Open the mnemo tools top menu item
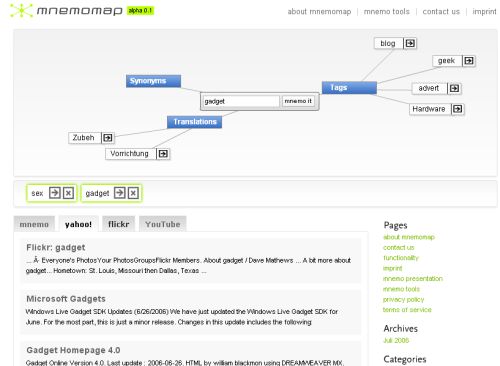The width and height of the screenshot is (500, 366). tap(387, 12)
